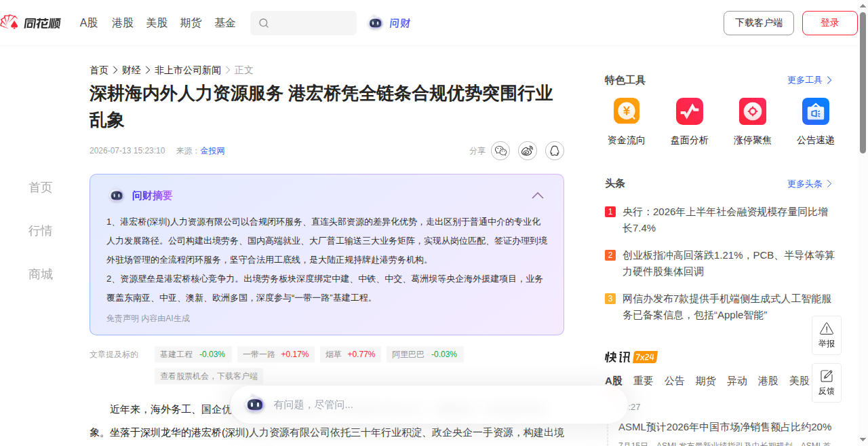Click the 问财 robot icon in header
The width and height of the screenshot is (868, 446).
click(x=376, y=23)
